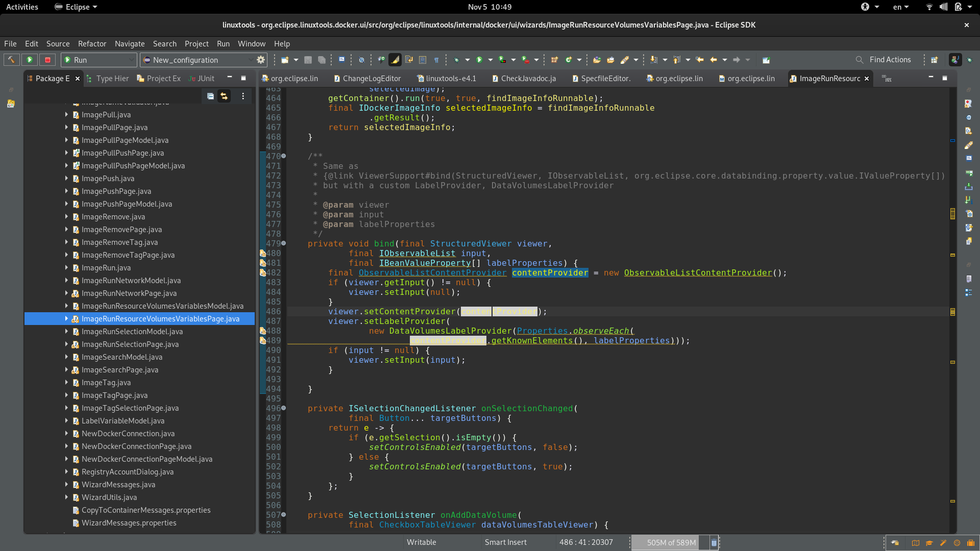Viewport: 980px width, 551px height.
Task: Switch to the Type Hierarchy tab
Action: pyautogui.click(x=108, y=79)
